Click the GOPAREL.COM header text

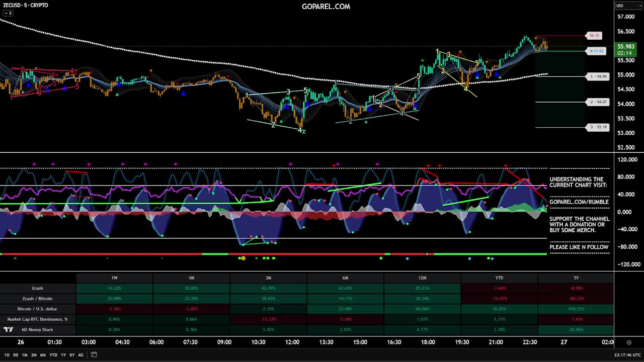coord(326,7)
